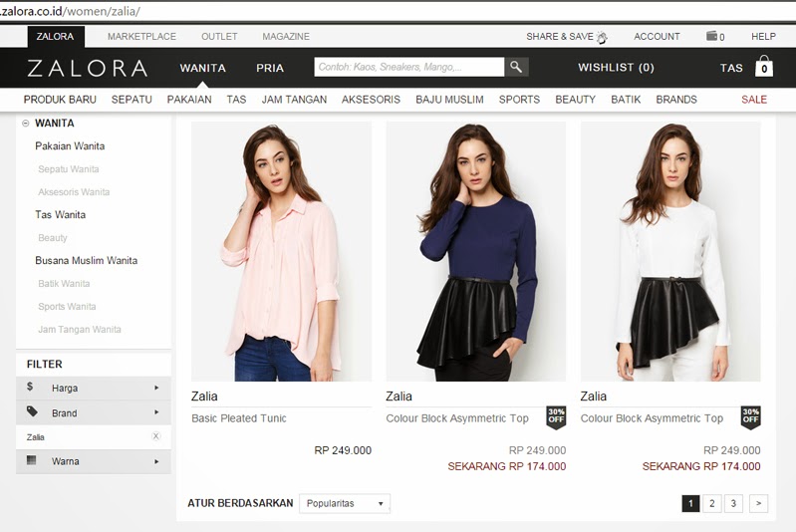Open pink Basic Pleated Tunic photo
The height and width of the screenshot is (532, 796).
point(281,251)
